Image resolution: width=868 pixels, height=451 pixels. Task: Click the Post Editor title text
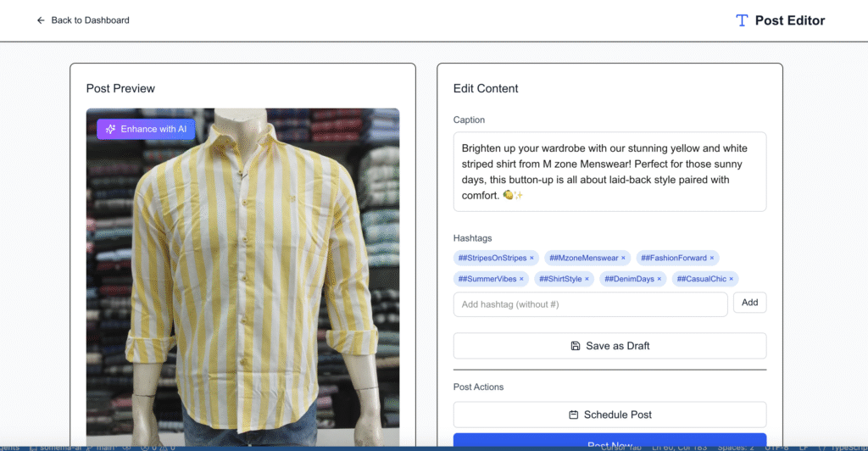[789, 20]
